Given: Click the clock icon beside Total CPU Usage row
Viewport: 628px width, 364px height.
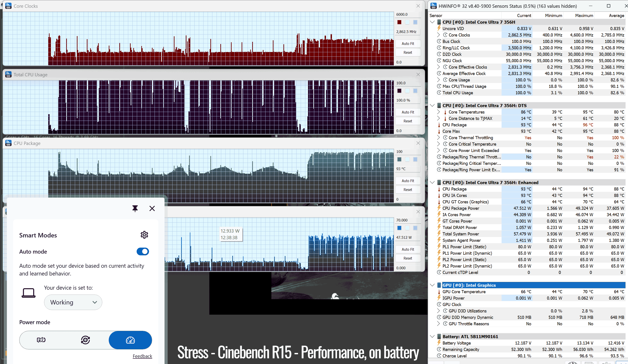Looking at the screenshot, I should pyautogui.click(x=439, y=93).
